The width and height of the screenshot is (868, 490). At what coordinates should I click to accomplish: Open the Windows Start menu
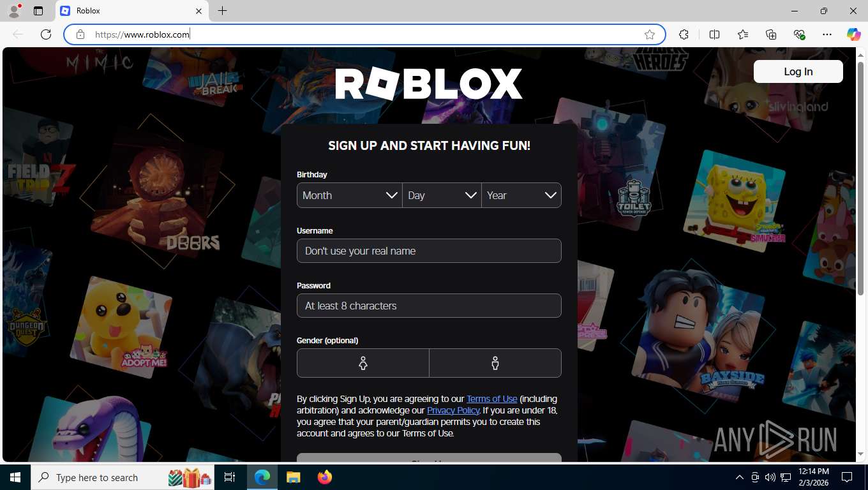[x=15, y=477]
